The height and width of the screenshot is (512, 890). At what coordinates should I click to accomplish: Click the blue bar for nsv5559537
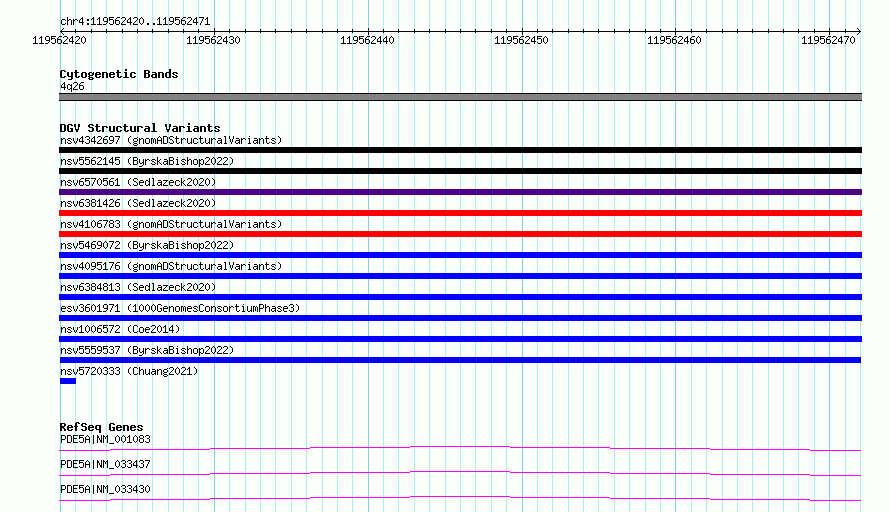click(460, 360)
